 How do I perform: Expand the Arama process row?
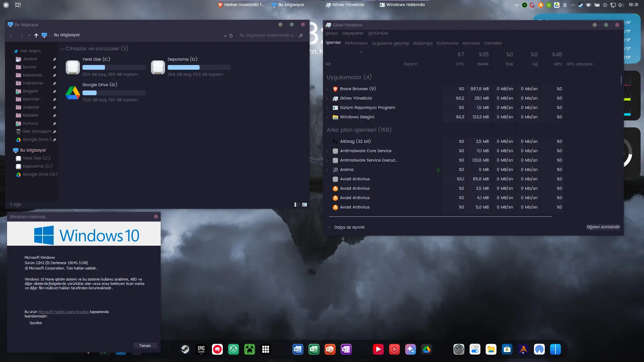pos(327,170)
